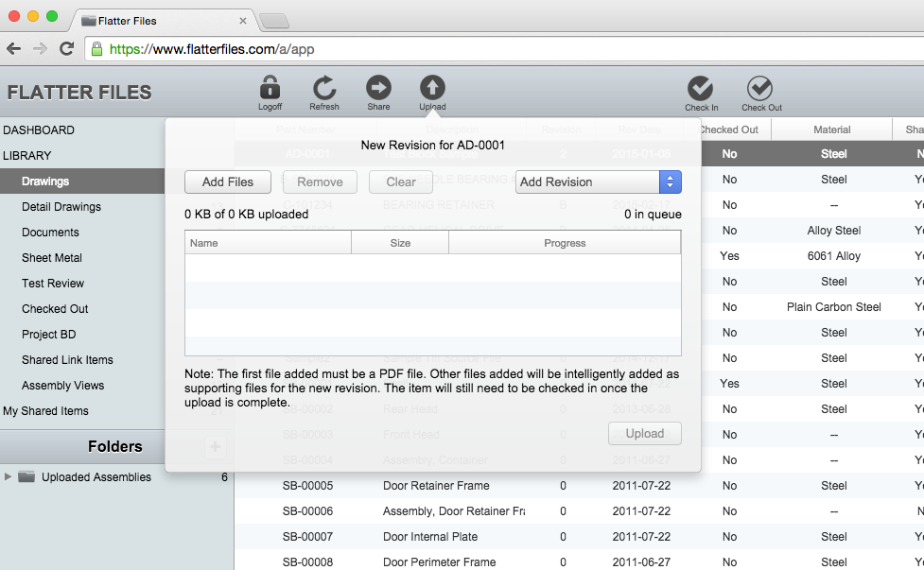This screenshot has height=570, width=924.
Task: Click the green padlock in address bar
Action: 97,49
